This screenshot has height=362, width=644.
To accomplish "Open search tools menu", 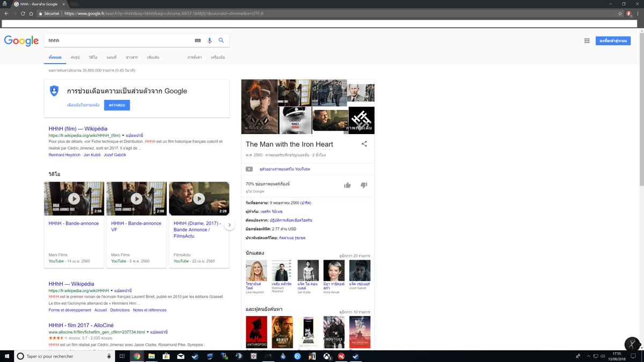I will point(218,57).
